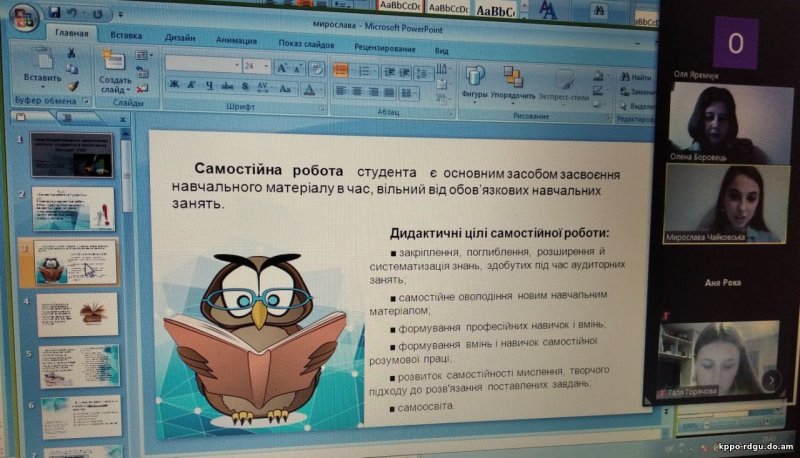Open the Шрифт group dialog launcher
The height and width of the screenshot is (458, 800).
coord(322,109)
